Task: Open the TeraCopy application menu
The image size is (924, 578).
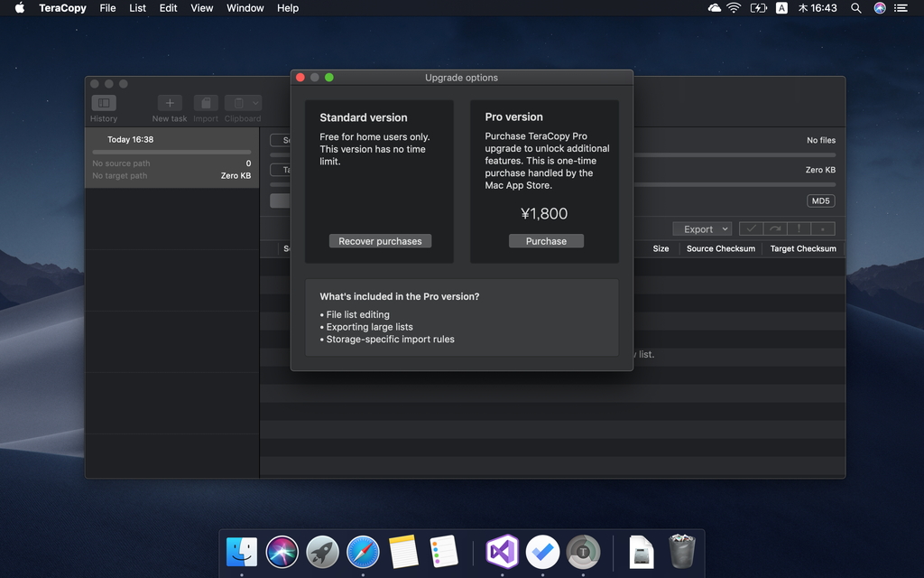Action: [x=62, y=7]
